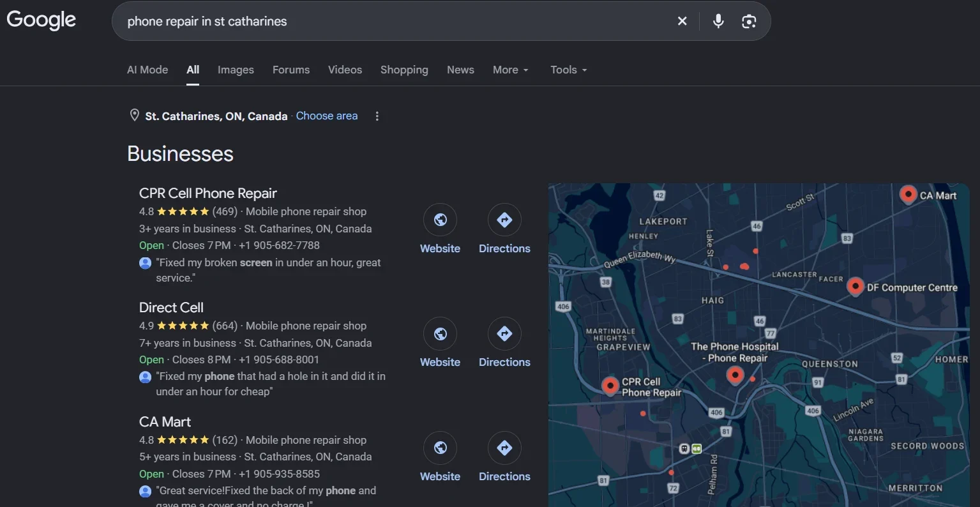Image resolution: width=980 pixels, height=507 pixels.
Task: Click the Website globe icon for CA Mart
Action: click(x=440, y=448)
